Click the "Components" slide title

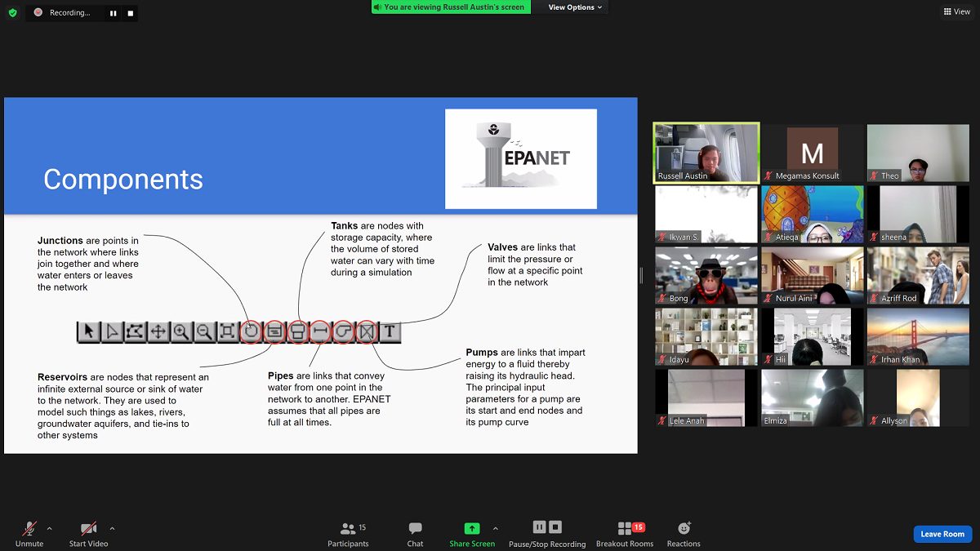(123, 180)
